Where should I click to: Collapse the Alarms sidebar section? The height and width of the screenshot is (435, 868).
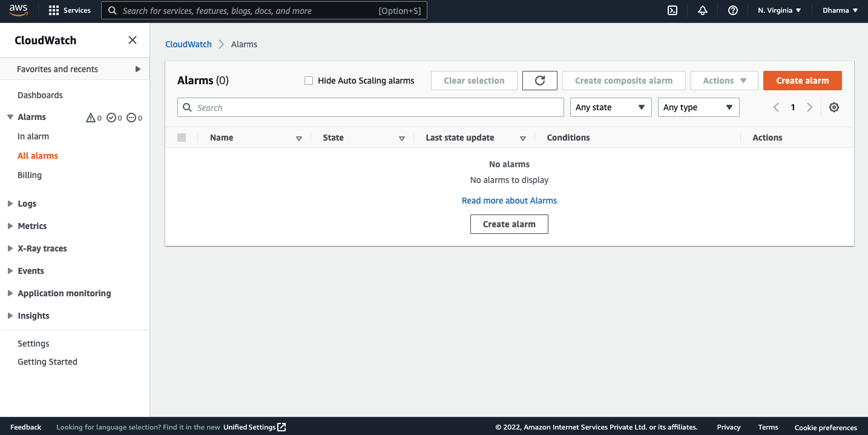tap(10, 117)
